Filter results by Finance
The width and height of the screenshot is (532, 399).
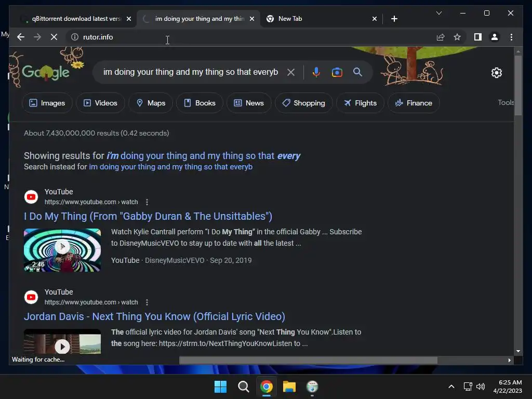click(x=414, y=103)
